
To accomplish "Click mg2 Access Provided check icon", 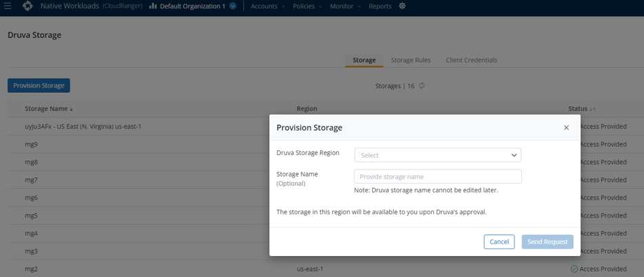I will point(574,269).
